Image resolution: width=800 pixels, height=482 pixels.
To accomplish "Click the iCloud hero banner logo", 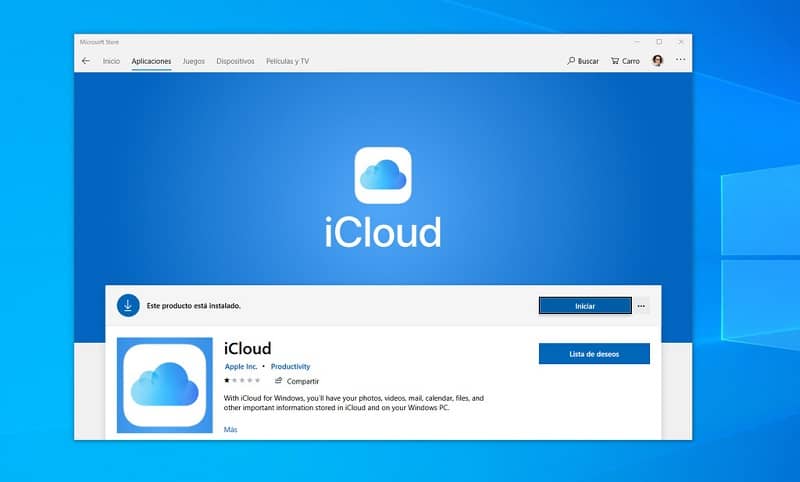I will coord(383,175).
